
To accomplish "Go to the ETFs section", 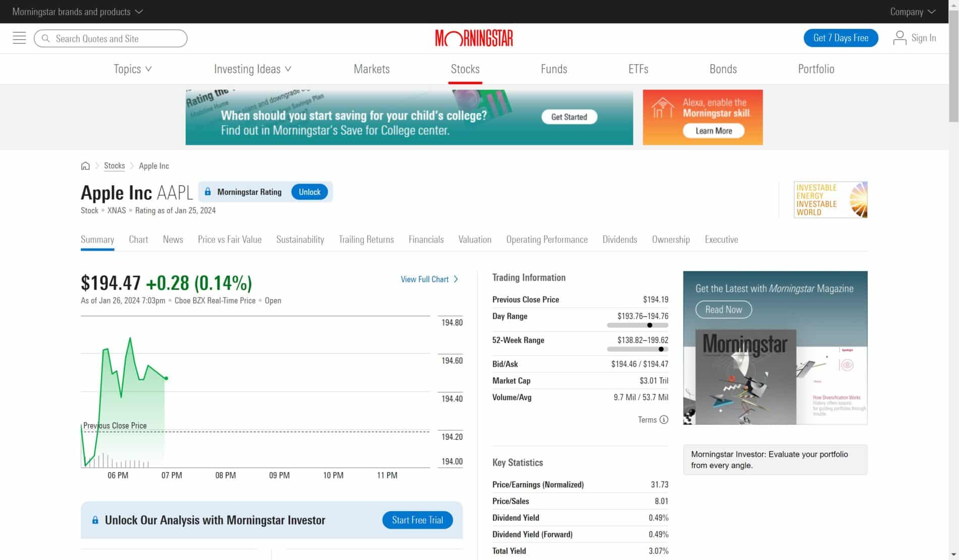I will click(638, 69).
